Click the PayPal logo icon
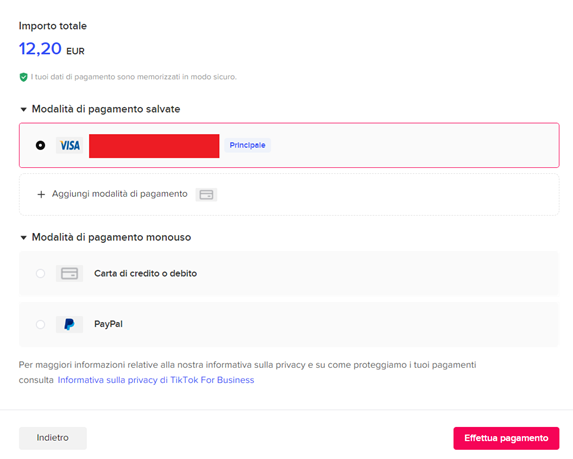 69,324
